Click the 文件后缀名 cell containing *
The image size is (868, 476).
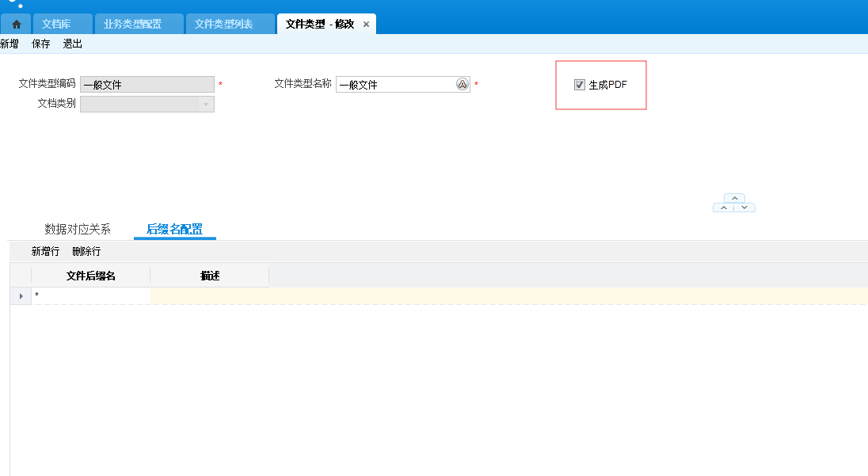click(x=91, y=295)
